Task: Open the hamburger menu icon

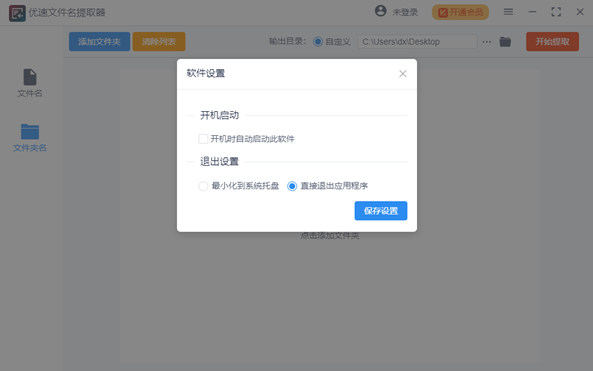Action: [508, 12]
